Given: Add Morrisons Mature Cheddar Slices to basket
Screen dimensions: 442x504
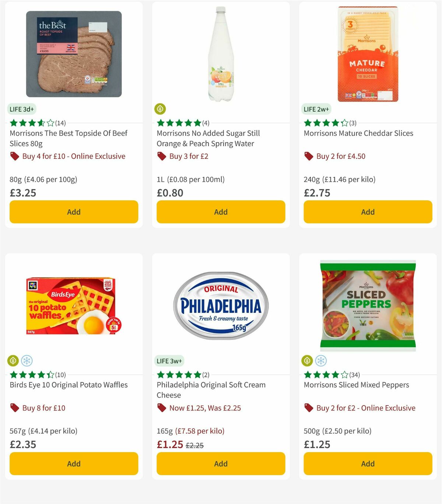Looking at the screenshot, I should pos(368,212).
